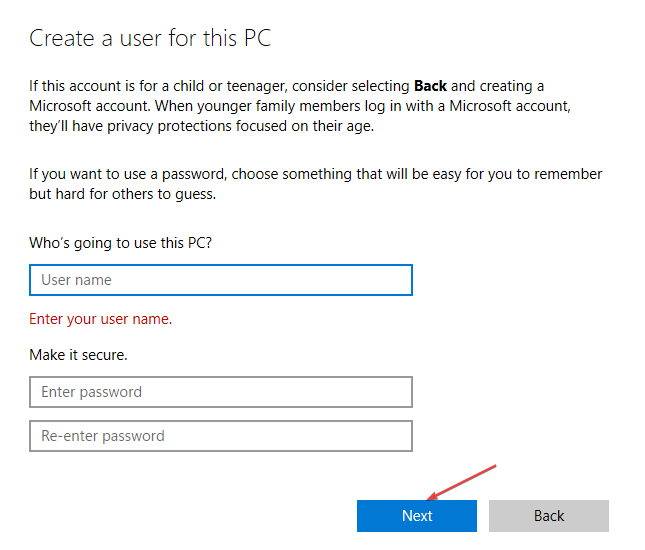Click the 'Who's going to use this PC?' label
This screenshot has width=645, height=550.
coord(121,245)
